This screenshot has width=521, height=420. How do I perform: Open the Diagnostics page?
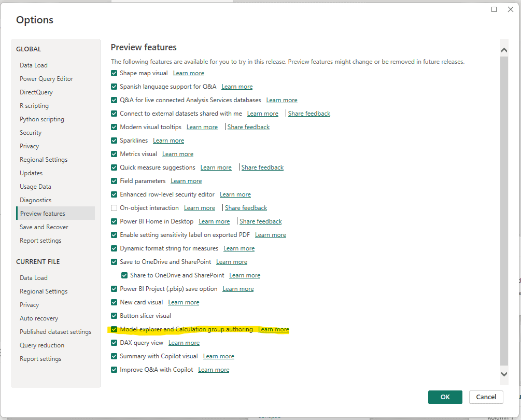[x=36, y=200]
